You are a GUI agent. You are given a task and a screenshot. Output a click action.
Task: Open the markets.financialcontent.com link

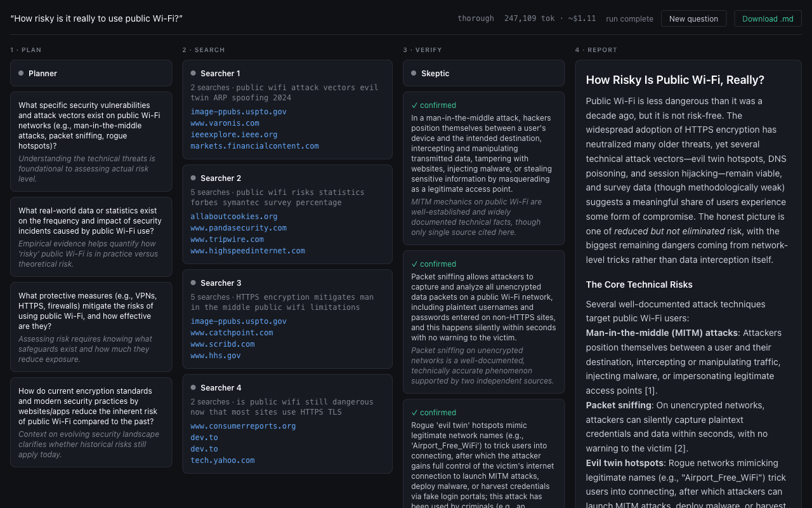pos(254,146)
